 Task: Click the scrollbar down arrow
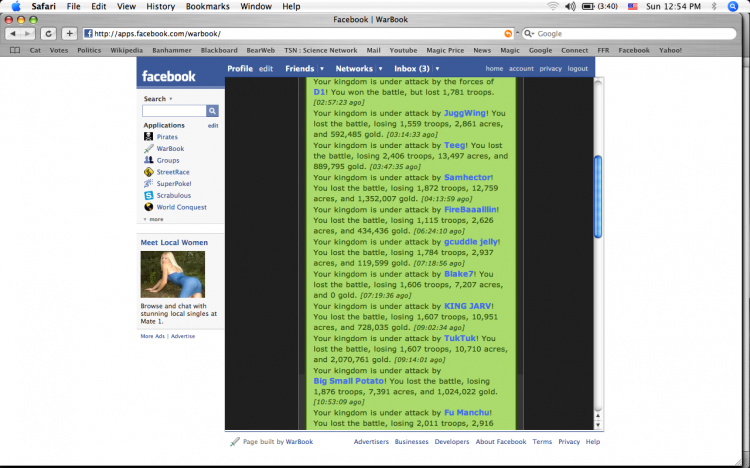pos(598,425)
